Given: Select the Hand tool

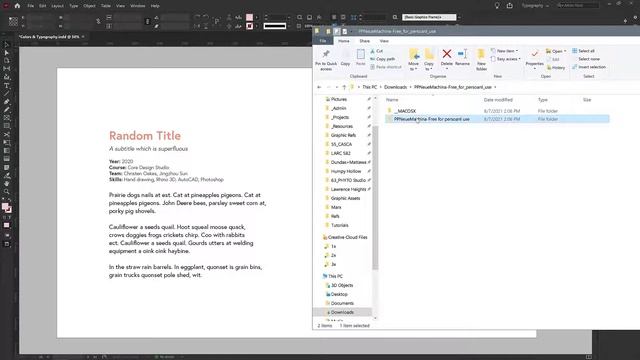Looking at the screenshot, I should click(7, 184).
